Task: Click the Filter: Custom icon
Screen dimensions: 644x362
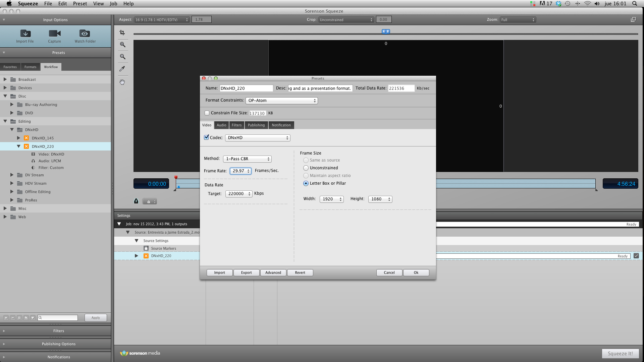Action: [33, 168]
